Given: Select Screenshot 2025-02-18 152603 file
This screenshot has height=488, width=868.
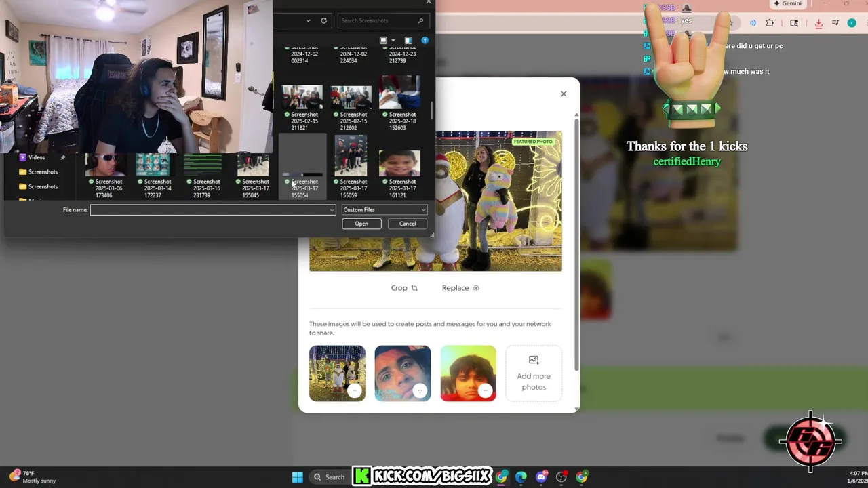Looking at the screenshot, I should [401, 104].
